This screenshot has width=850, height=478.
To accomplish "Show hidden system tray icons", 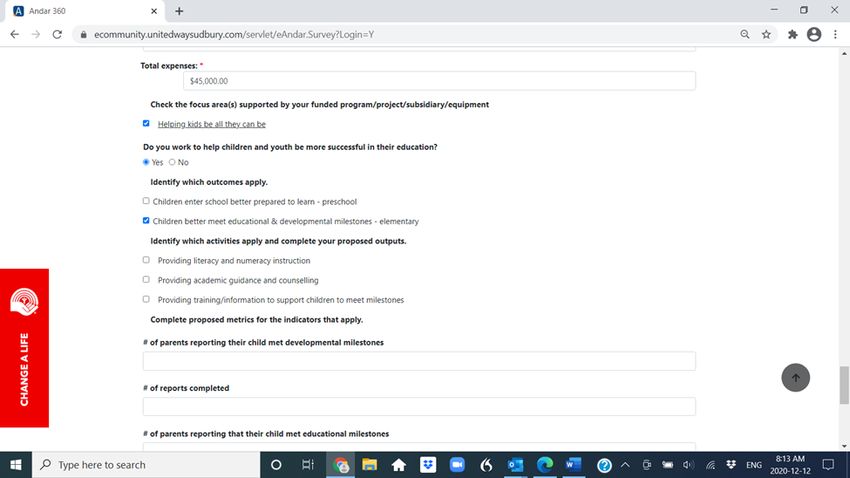I will (625, 464).
